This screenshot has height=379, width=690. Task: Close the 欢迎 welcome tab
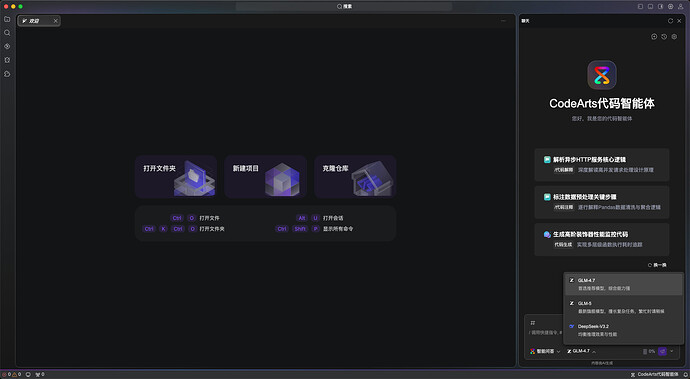coord(55,21)
